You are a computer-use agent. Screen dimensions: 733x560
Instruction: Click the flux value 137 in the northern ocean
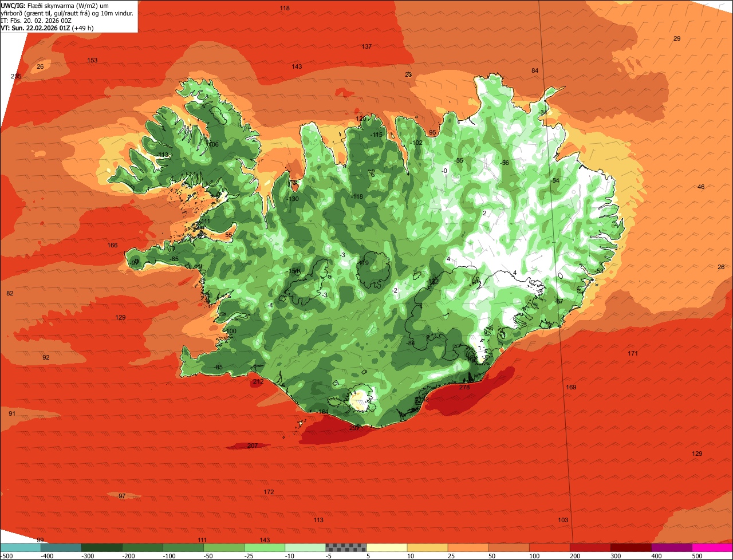pyautogui.click(x=366, y=47)
